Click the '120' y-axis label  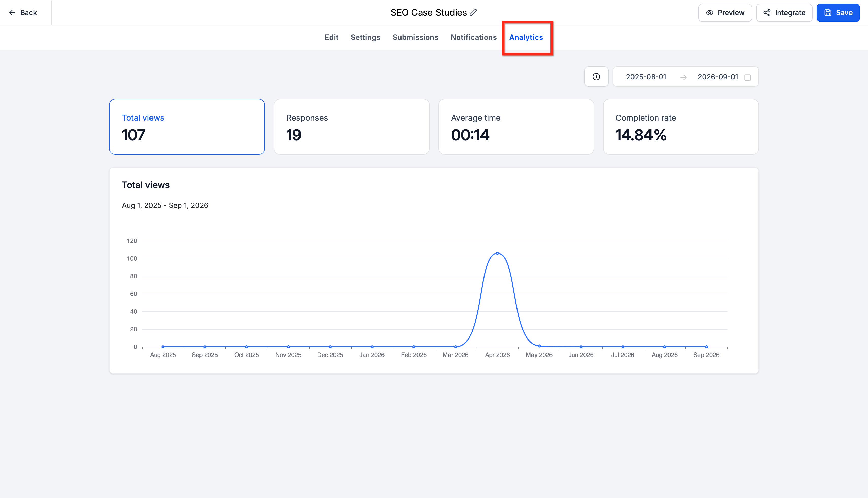coord(132,241)
